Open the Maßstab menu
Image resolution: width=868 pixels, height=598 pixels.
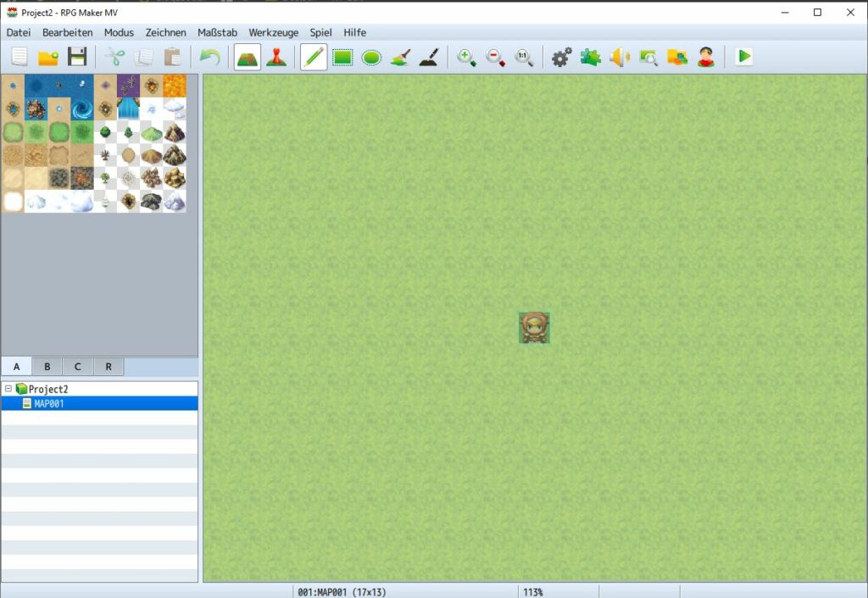point(217,32)
